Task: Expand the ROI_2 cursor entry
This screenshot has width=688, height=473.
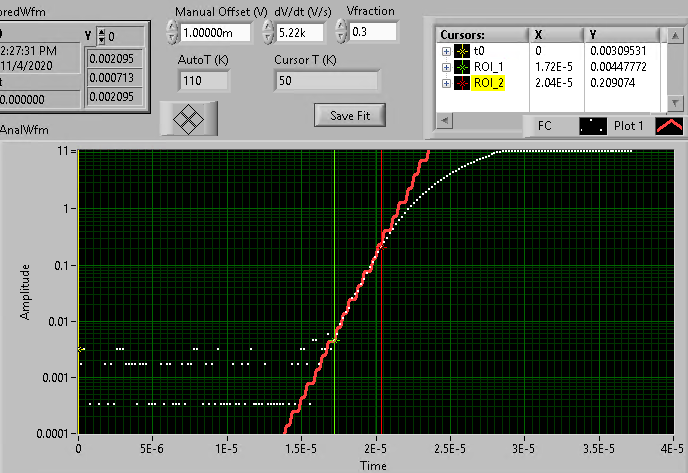Action: click(446, 83)
